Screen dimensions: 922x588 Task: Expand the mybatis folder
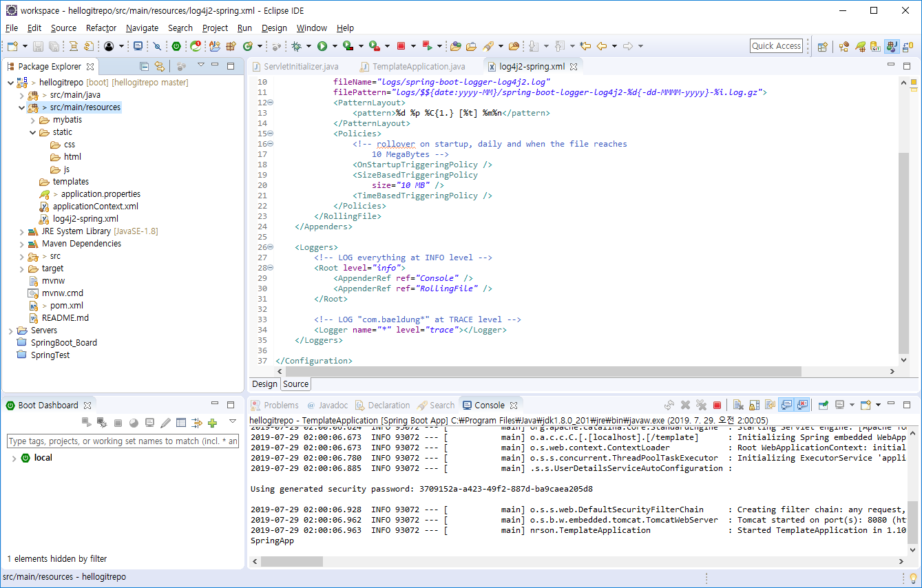click(x=33, y=120)
